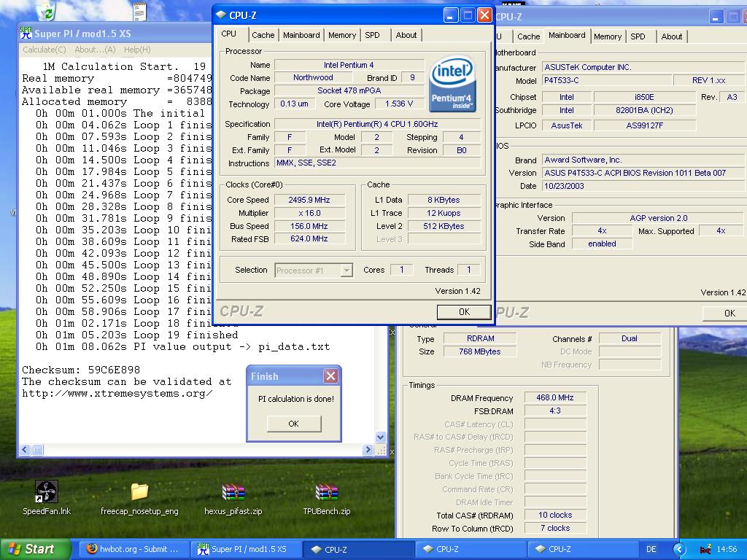The height and width of the screenshot is (560, 747).
Task: Click Super PI title bar icon
Action: coord(26,33)
